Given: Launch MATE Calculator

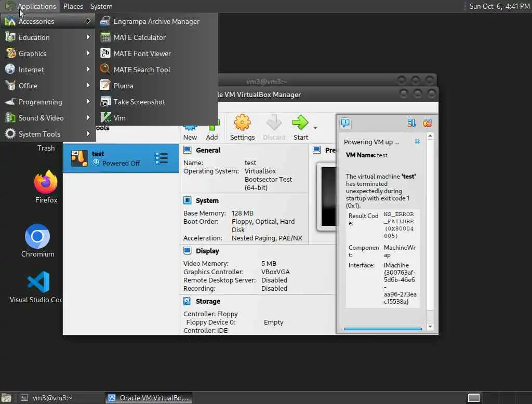Looking at the screenshot, I should (156, 37).
